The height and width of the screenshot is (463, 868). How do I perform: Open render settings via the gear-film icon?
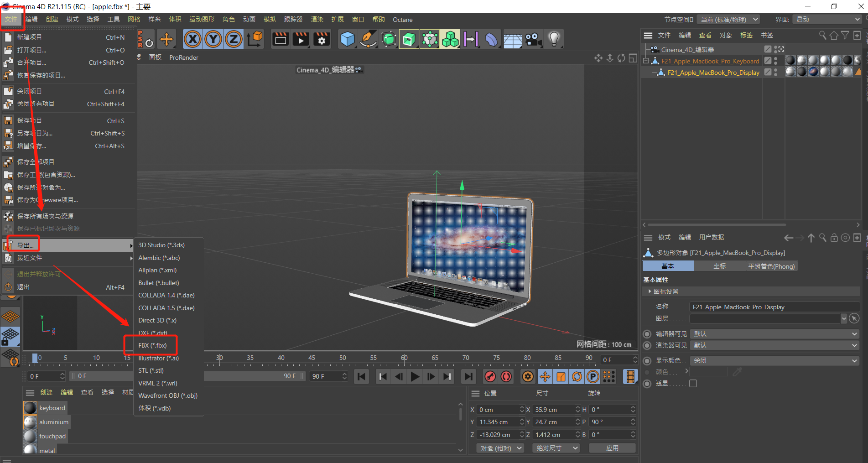coord(322,39)
